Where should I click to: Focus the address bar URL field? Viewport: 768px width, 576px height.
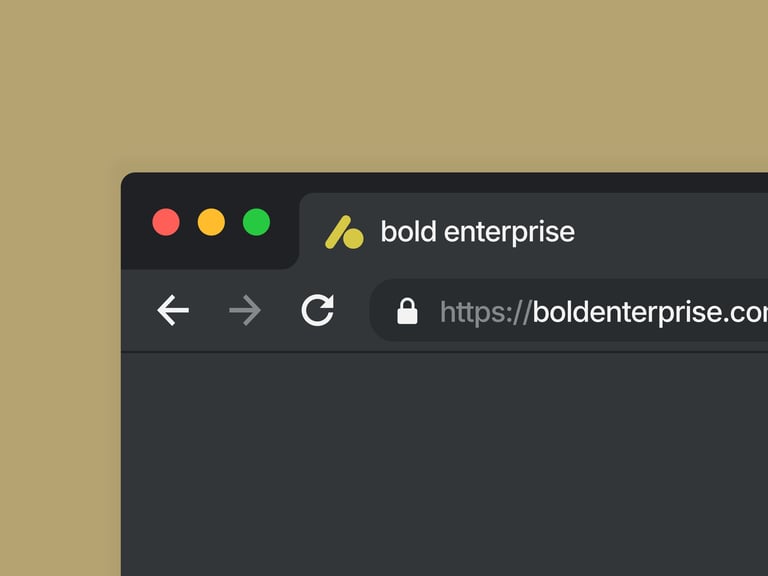point(600,311)
